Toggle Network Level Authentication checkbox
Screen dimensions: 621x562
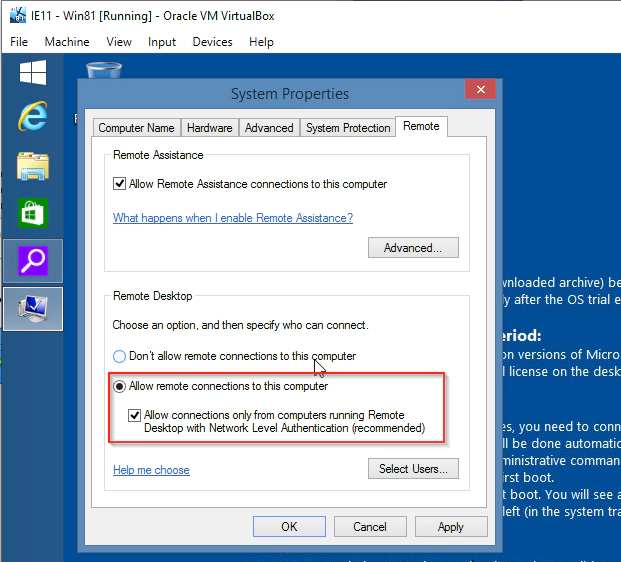[136, 415]
